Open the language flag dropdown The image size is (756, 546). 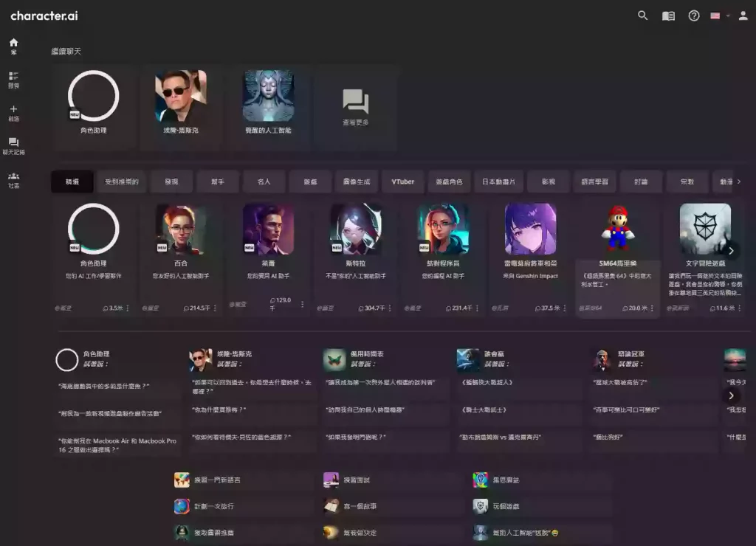[x=719, y=15]
